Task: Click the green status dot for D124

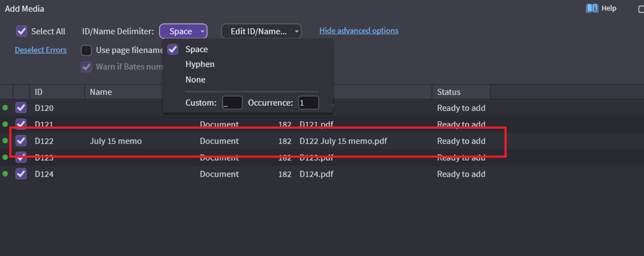Action: (x=5, y=174)
